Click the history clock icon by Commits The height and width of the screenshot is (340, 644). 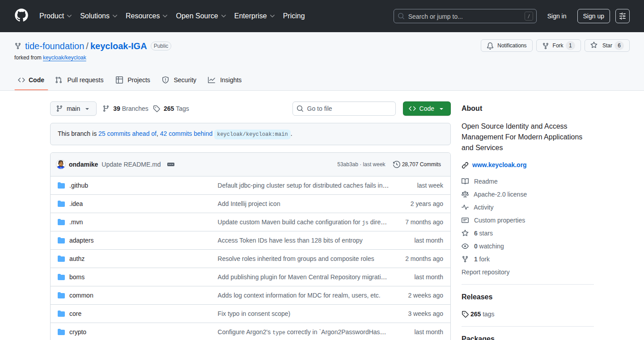(397, 164)
